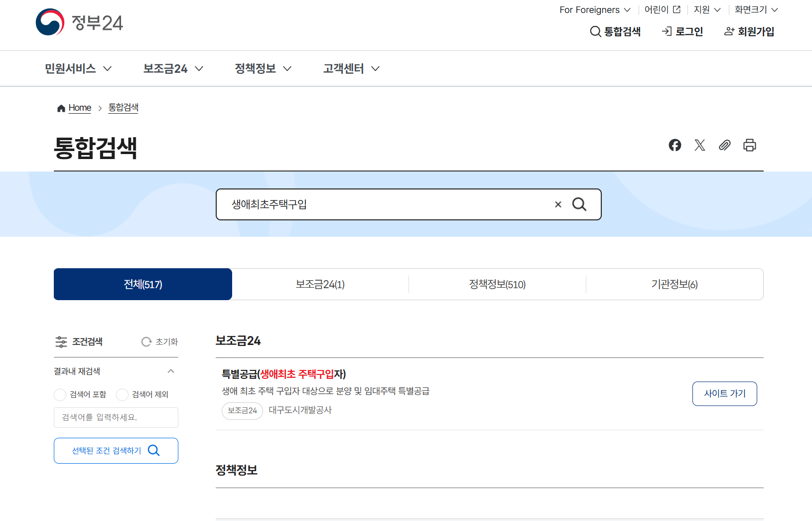Open the 어린이 external link icon
This screenshot has height=521, width=812.
676,9
